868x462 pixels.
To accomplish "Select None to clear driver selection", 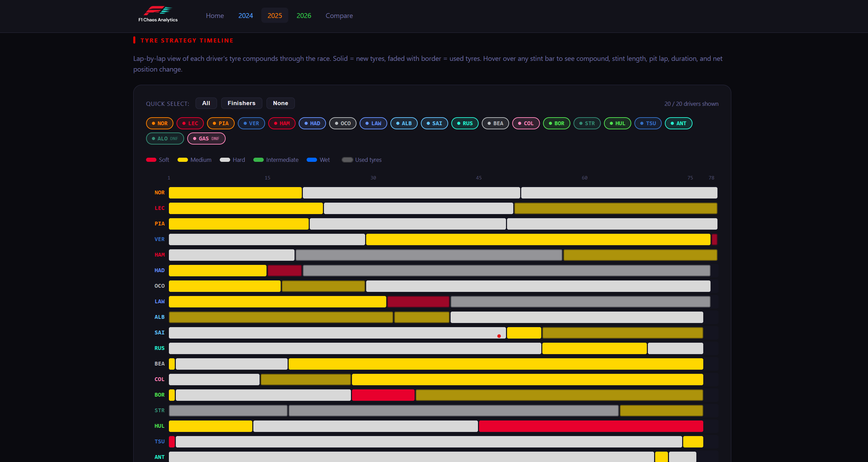I will click(x=280, y=103).
